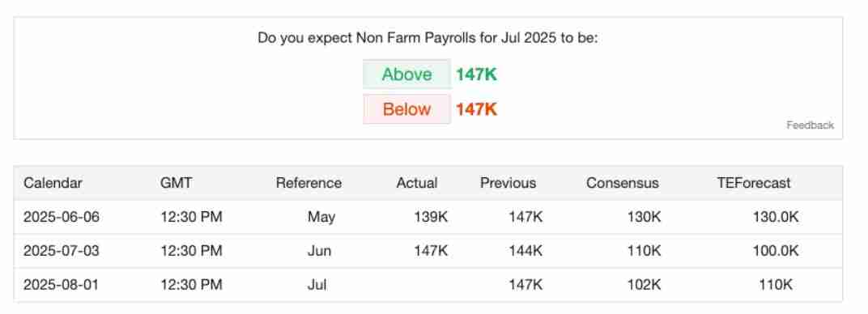
Task: Click the Reference column header
Action: (308, 183)
